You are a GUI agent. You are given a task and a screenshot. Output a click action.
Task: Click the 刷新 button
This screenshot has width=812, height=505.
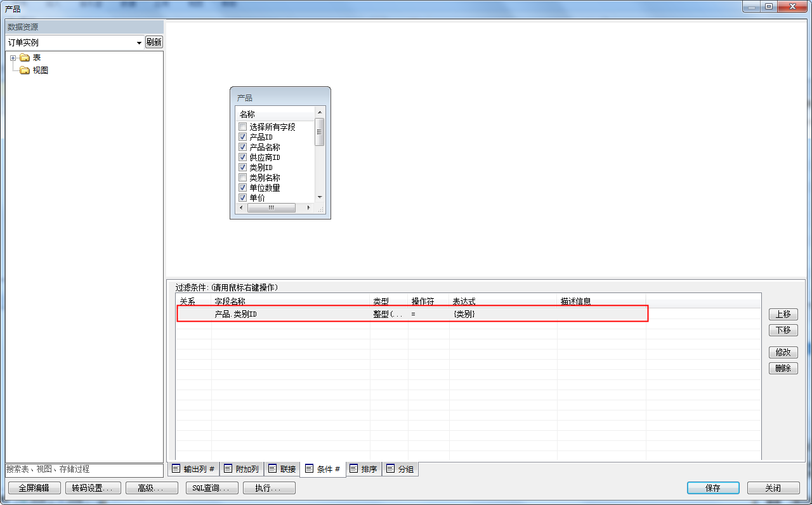click(x=154, y=42)
